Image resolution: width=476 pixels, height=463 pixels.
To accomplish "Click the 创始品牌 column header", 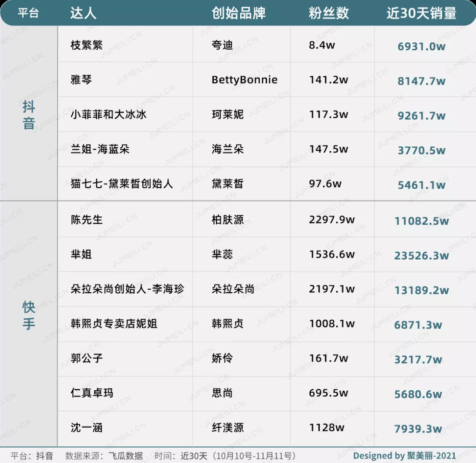I will (x=238, y=13).
